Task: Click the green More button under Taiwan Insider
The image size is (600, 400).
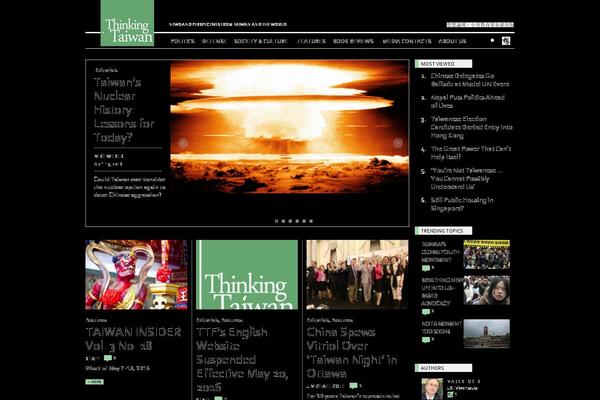Action: pos(95,382)
